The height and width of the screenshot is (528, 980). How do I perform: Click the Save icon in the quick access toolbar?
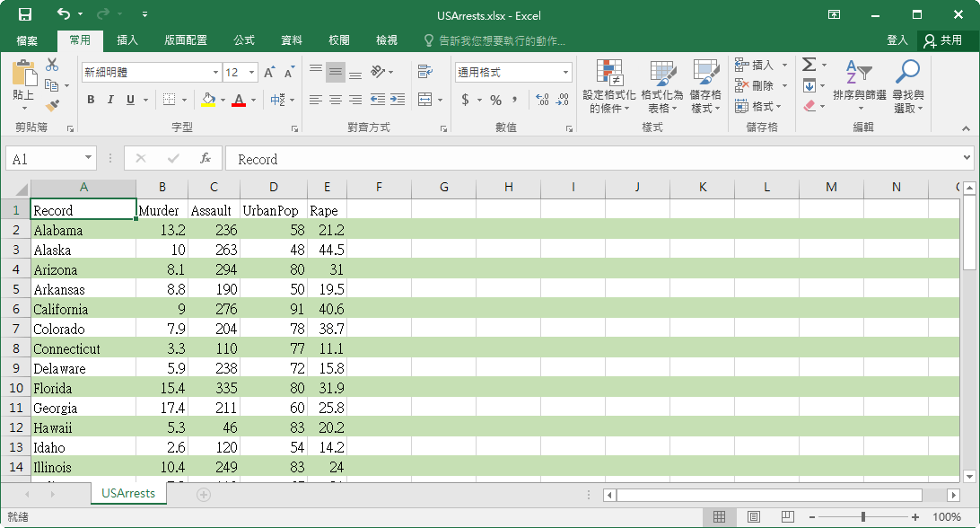(25, 14)
